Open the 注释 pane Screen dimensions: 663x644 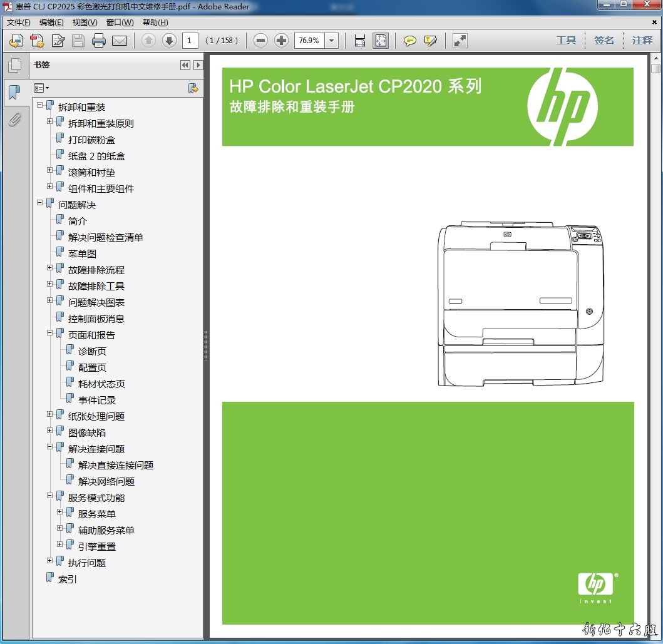pos(642,41)
